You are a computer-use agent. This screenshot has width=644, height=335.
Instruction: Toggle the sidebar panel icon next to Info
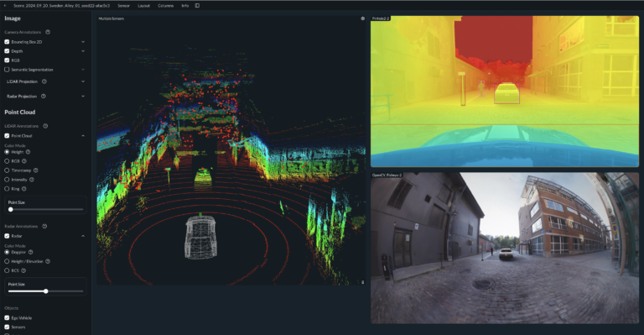point(197,6)
